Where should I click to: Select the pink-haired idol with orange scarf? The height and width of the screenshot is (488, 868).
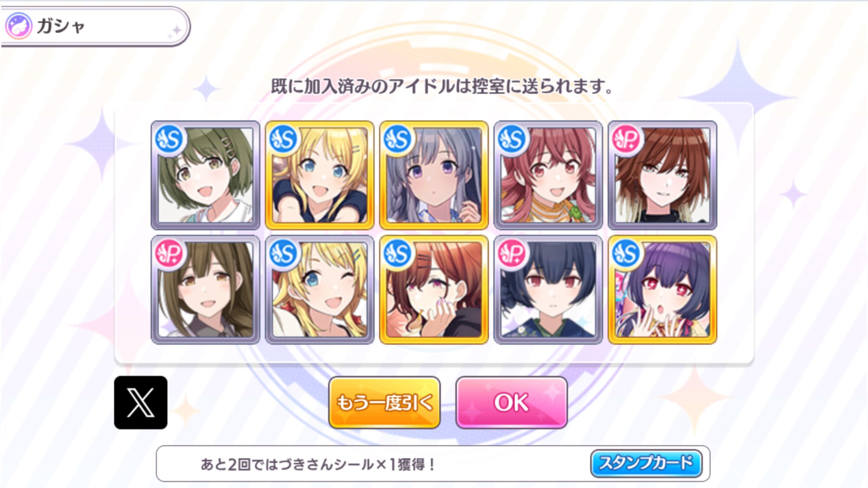[548, 175]
